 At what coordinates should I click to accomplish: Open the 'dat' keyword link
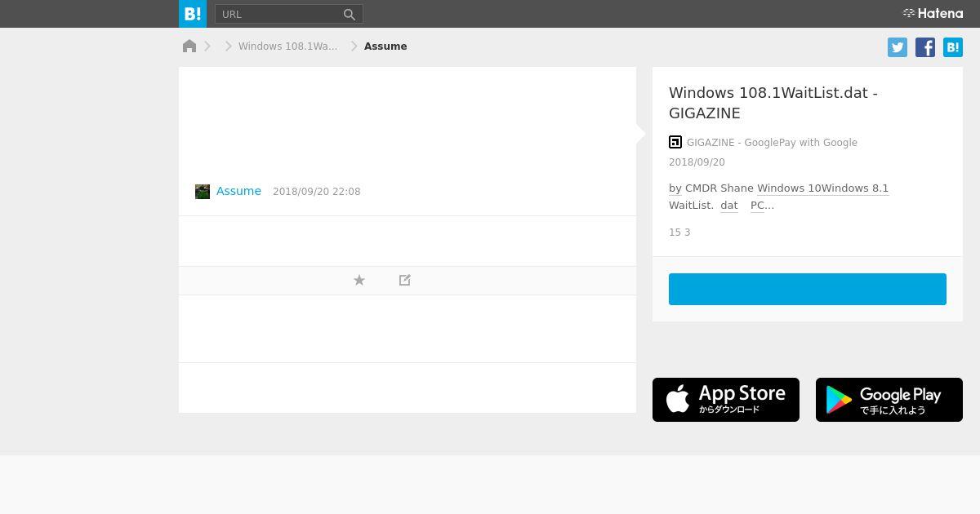(x=729, y=206)
